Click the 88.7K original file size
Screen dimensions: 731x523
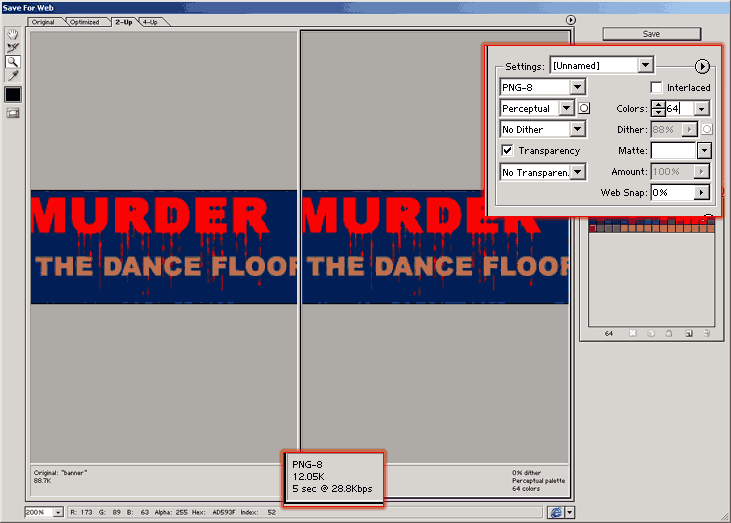point(42,481)
